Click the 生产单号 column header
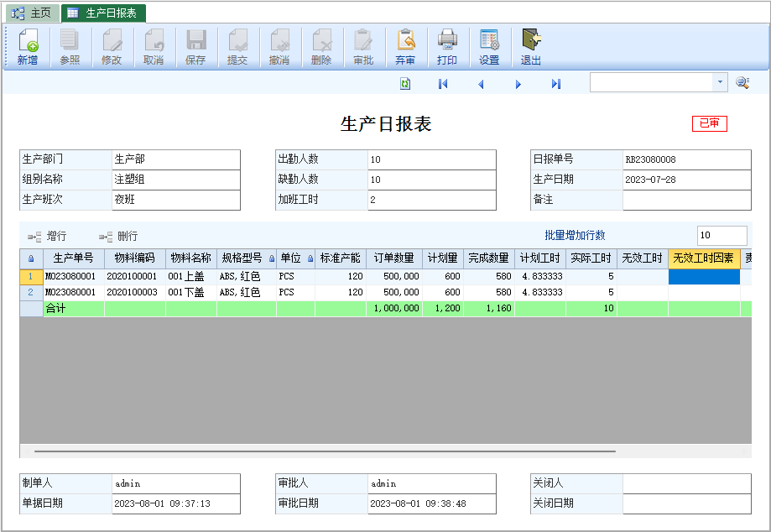The width and height of the screenshot is (771, 532). click(x=74, y=258)
